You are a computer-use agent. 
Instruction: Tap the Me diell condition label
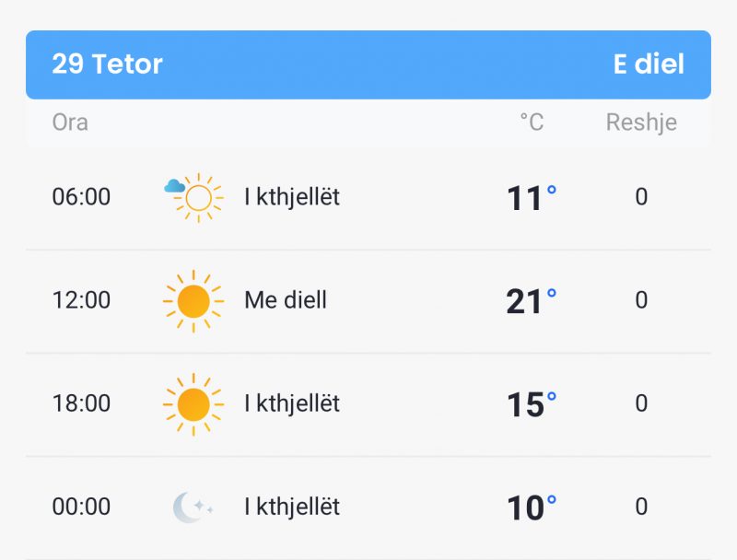point(286,300)
